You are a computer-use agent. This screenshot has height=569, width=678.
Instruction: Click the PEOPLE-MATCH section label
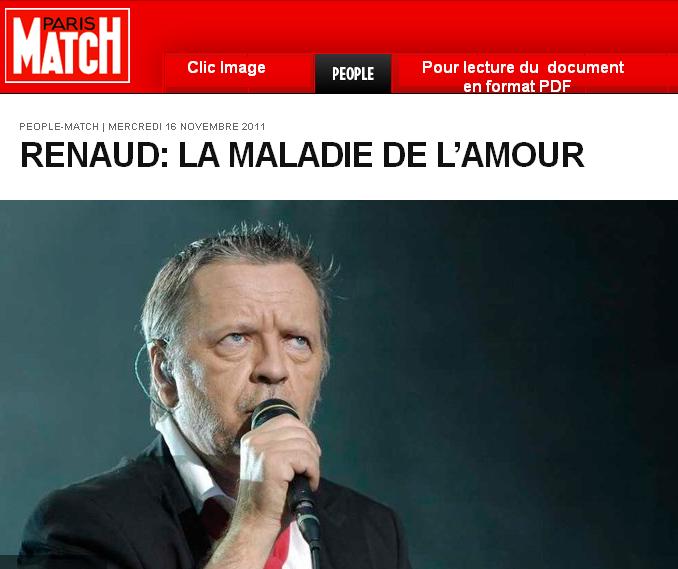(59, 127)
